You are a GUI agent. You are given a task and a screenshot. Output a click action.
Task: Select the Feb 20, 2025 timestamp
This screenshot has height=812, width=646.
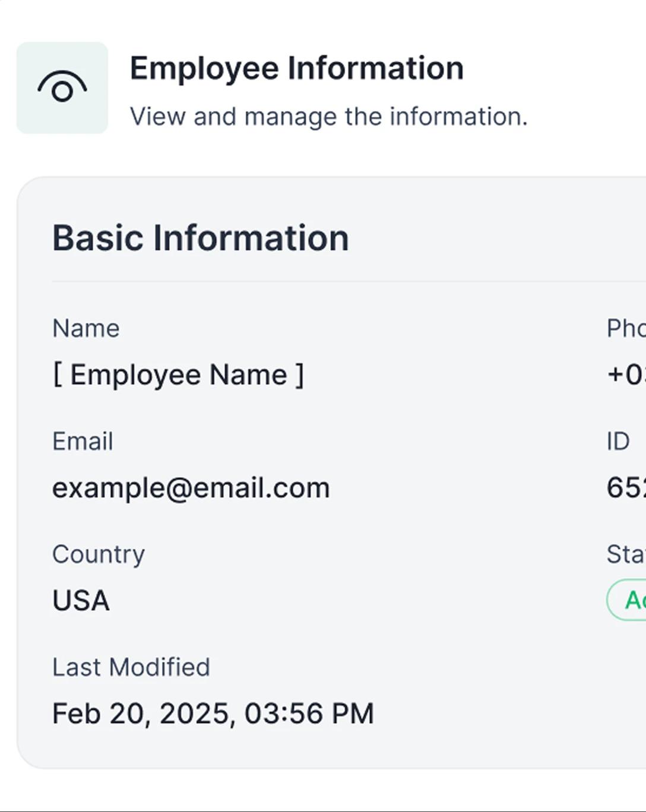tap(213, 713)
